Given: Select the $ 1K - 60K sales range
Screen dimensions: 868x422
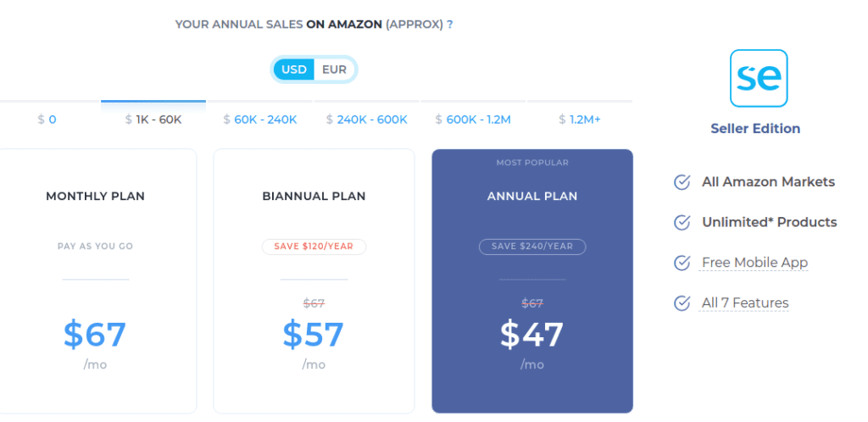Looking at the screenshot, I should click(153, 119).
